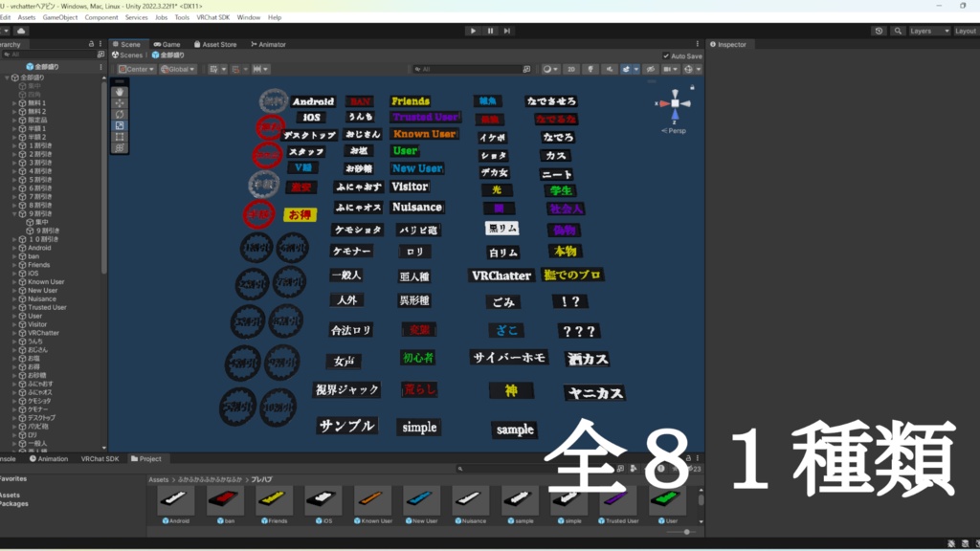Toggle hidden objects visibility in Scene
Image resolution: width=980 pixels, height=551 pixels.
(651, 69)
